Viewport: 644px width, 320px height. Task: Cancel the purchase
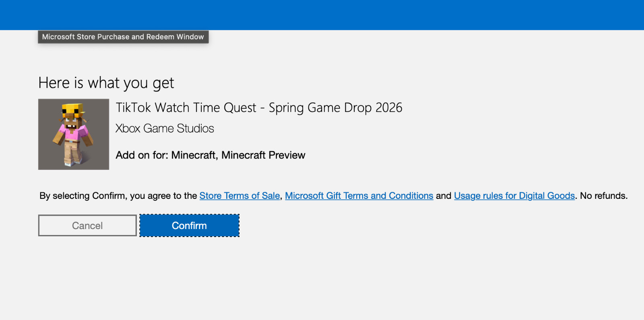click(x=87, y=225)
